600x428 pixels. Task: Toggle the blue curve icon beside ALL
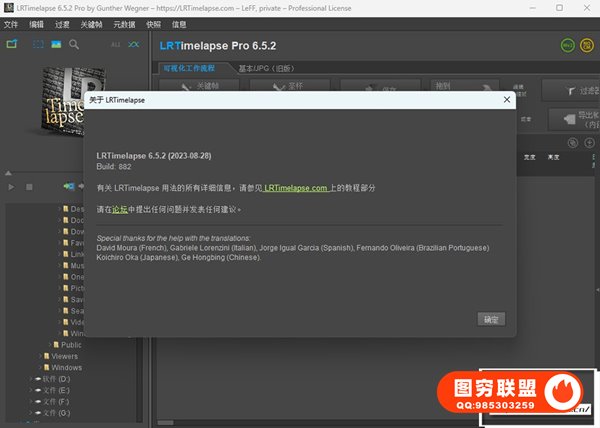coord(134,46)
